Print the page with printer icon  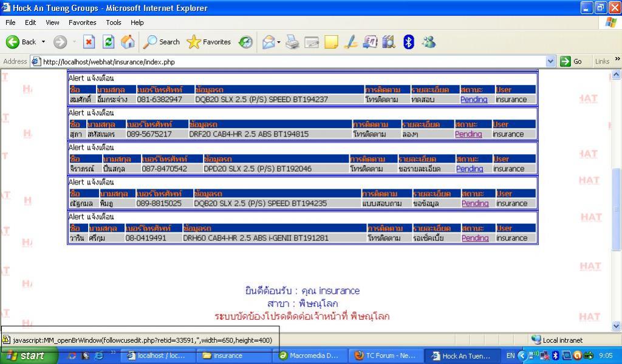292,42
